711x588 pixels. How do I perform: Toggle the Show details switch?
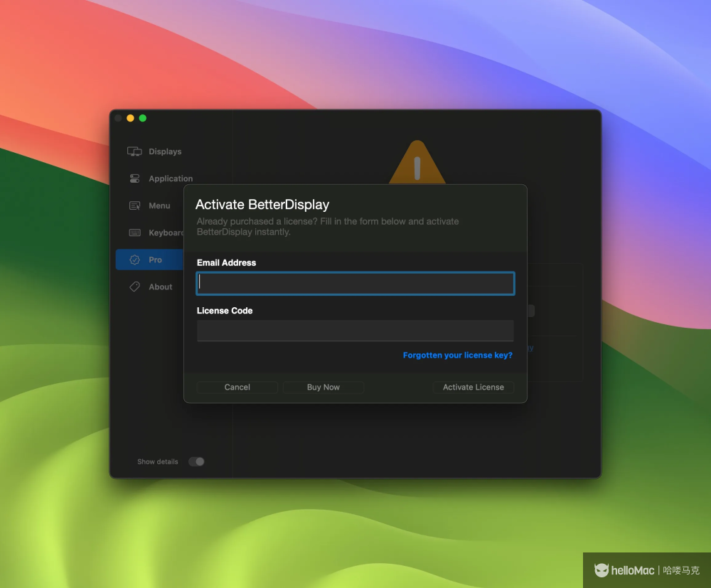point(196,461)
